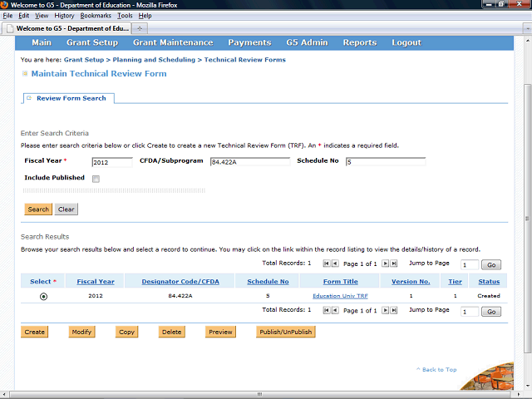Click Back to Top link
Screen dimensions: 532x399
click(x=440, y=369)
